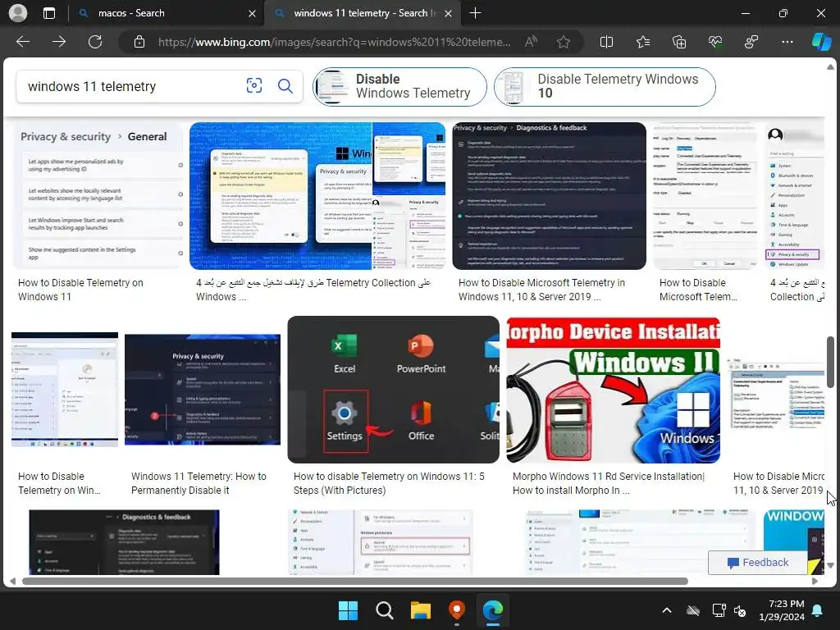Select Disable Telemetry Windows 10 suggestion chip
840x630 pixels.
pyautogui.click(x=605, y=86)
